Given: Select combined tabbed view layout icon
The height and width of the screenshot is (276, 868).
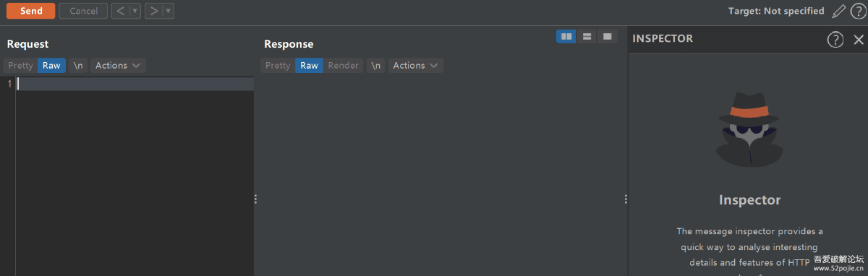Looking at the screenshot, I should pos(607,36).
